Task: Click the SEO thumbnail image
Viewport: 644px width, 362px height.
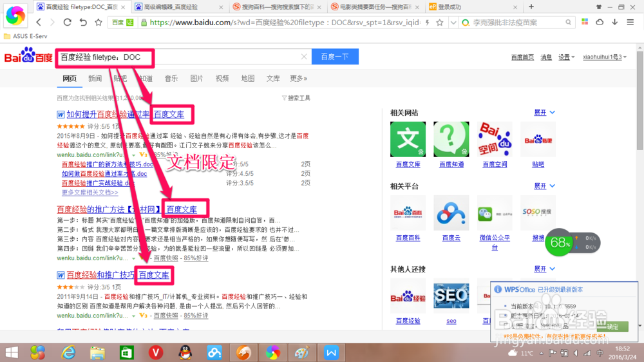Action: pos(451,296)
